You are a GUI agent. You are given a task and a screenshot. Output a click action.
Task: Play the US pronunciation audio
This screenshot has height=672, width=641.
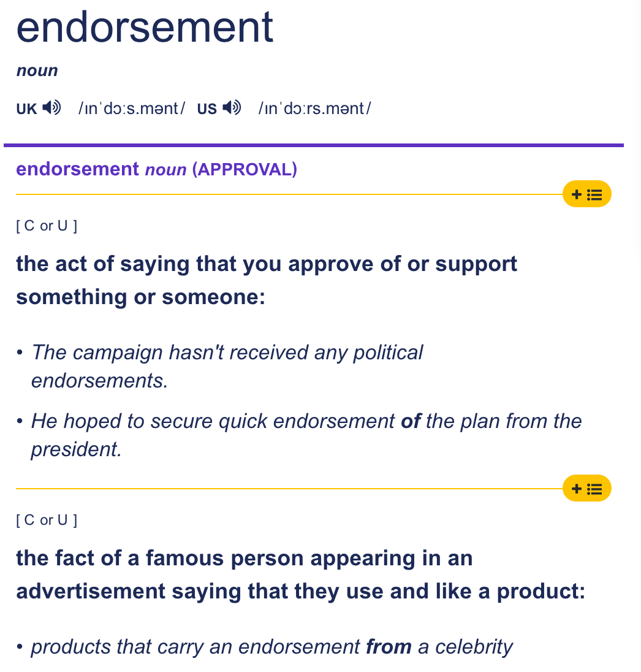(x=232, y=107)
